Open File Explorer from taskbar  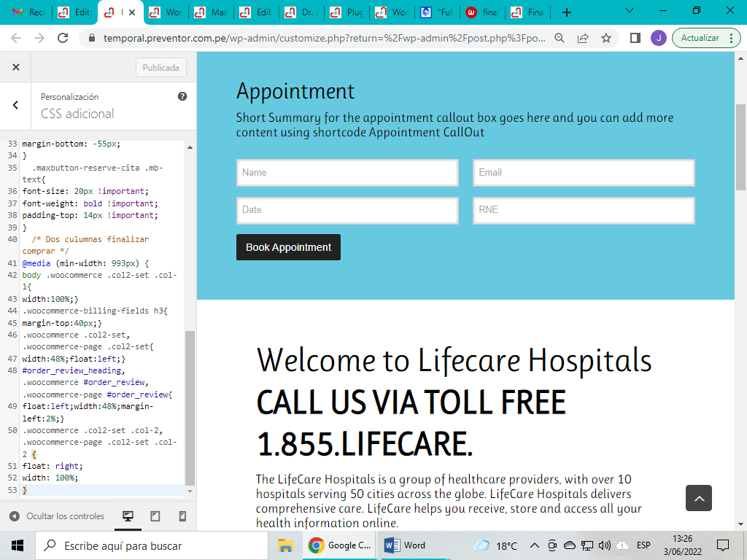coord(285,545)
